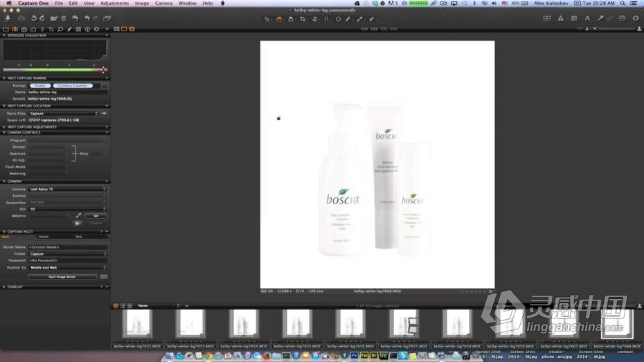This screenshot has height=362, width=644.
Task: Collapse the Next Capture Naming panel
Action: [5, 78]
